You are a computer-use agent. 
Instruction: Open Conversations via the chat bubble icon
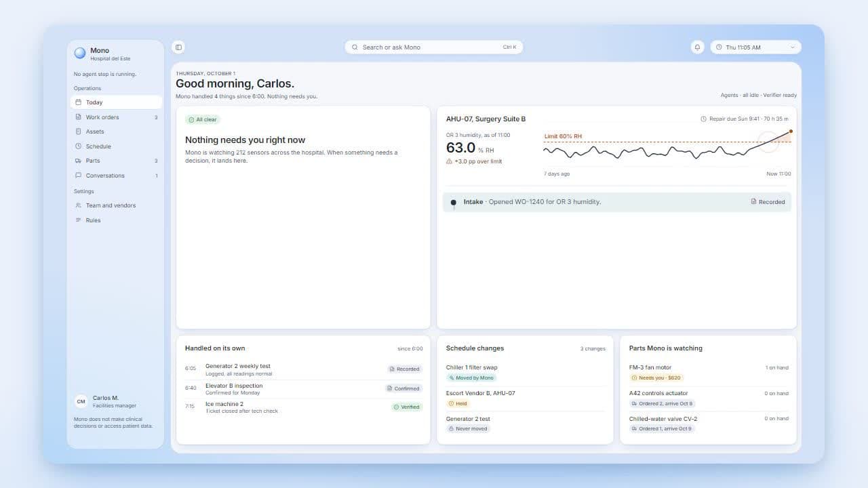79,176
